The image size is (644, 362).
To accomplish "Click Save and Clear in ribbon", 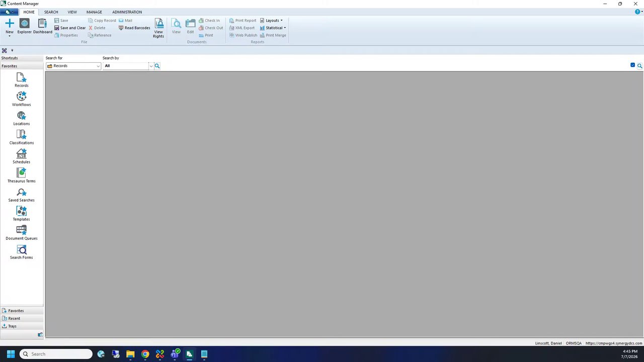I will coord(70,28).
